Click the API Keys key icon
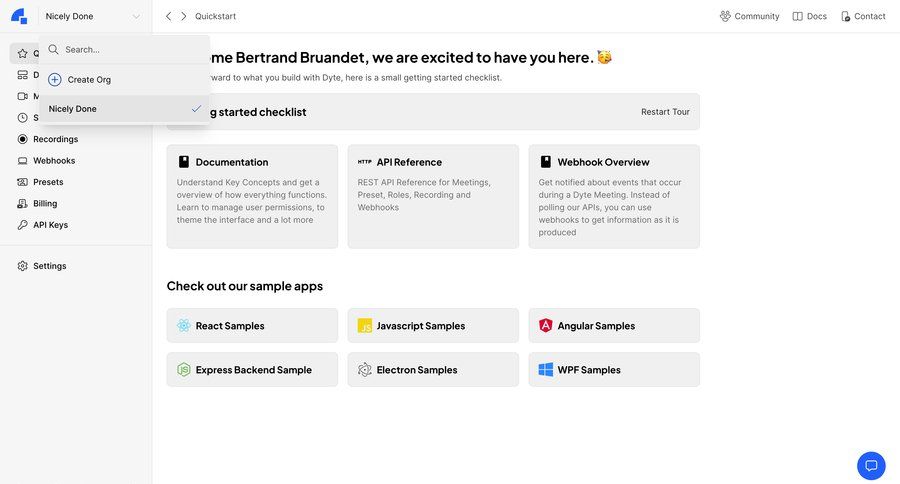 coord(22,225)
